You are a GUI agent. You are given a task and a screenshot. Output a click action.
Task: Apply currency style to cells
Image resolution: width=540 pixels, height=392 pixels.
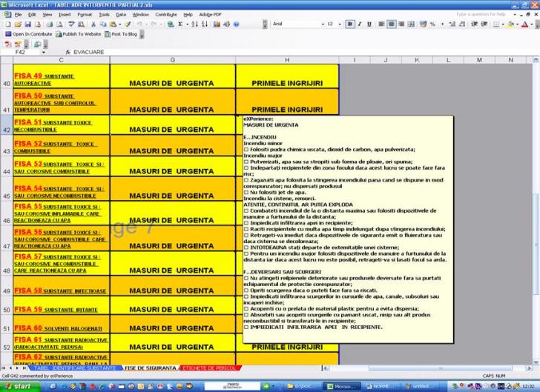pyautogui.click(x=424, y=24)
